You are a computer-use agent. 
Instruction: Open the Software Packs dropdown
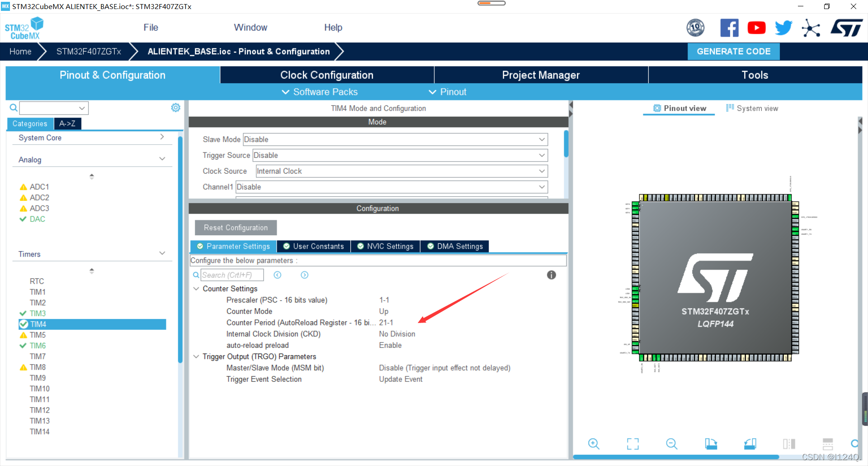tap(320, 92)
